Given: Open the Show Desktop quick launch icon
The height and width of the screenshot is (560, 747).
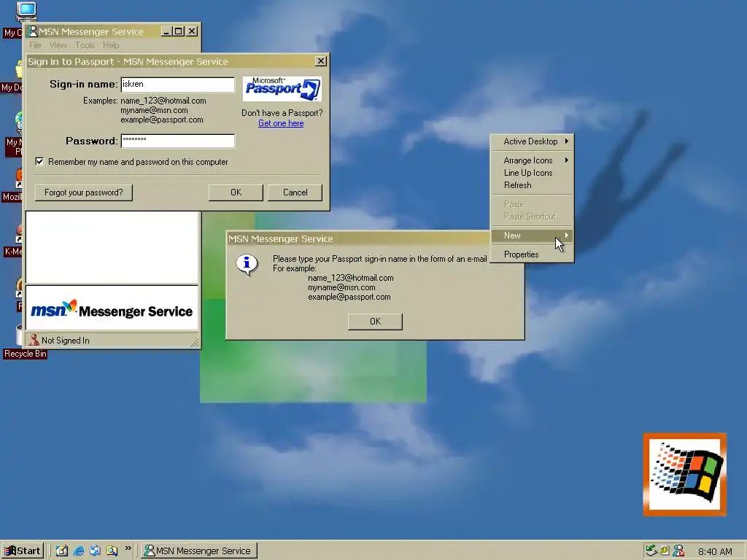Looking at the screenshot, I should (62, 551).
